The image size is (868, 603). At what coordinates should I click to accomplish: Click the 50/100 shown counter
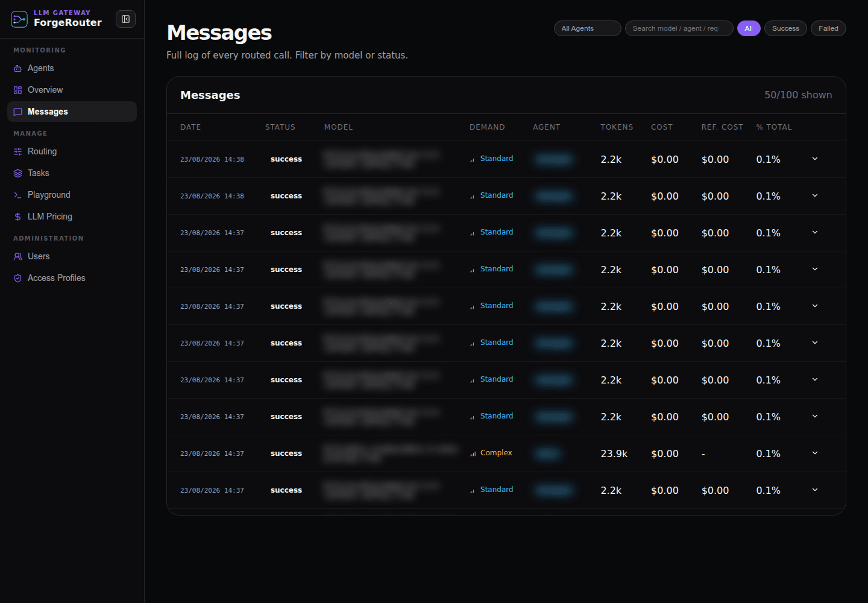click(x=798, y=95)
